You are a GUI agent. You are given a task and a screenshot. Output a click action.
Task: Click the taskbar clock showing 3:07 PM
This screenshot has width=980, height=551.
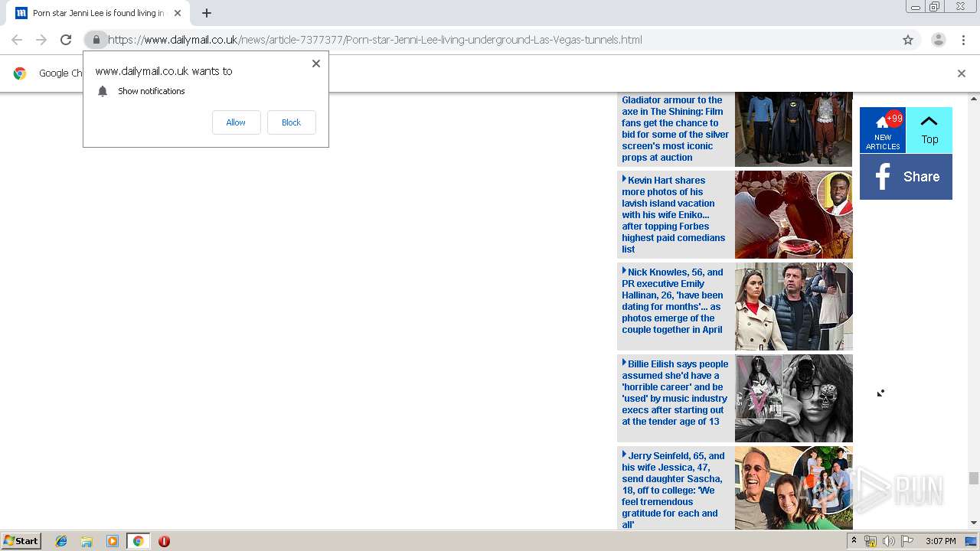(940, 541)
